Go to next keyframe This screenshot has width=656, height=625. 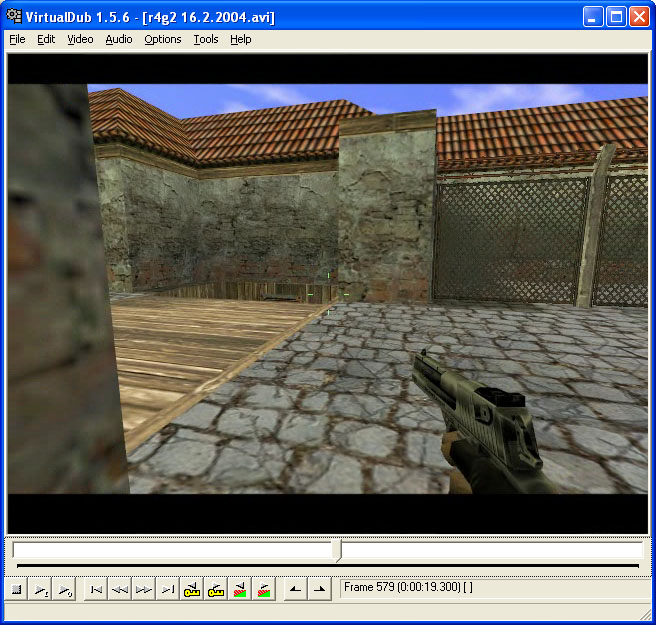215,589
